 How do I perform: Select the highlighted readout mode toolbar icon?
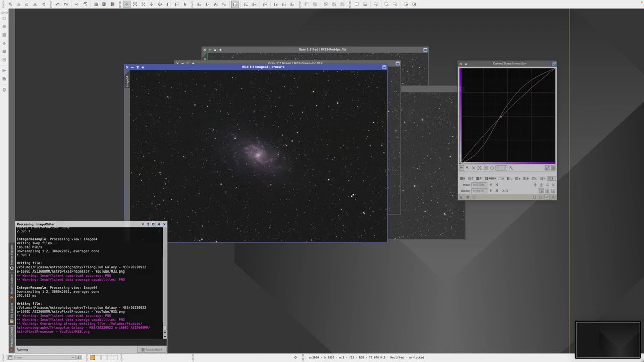click(235, 4)
